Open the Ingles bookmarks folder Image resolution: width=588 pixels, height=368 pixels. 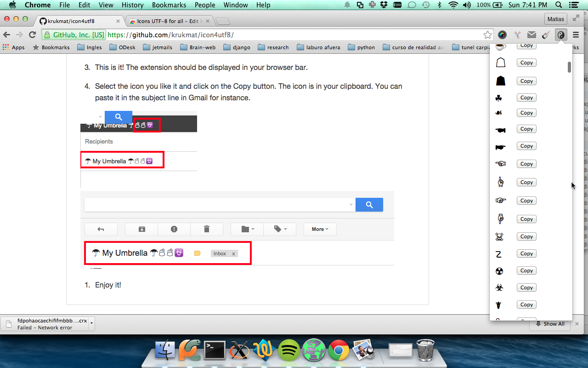pyautogui.click(x=90, y=47)
